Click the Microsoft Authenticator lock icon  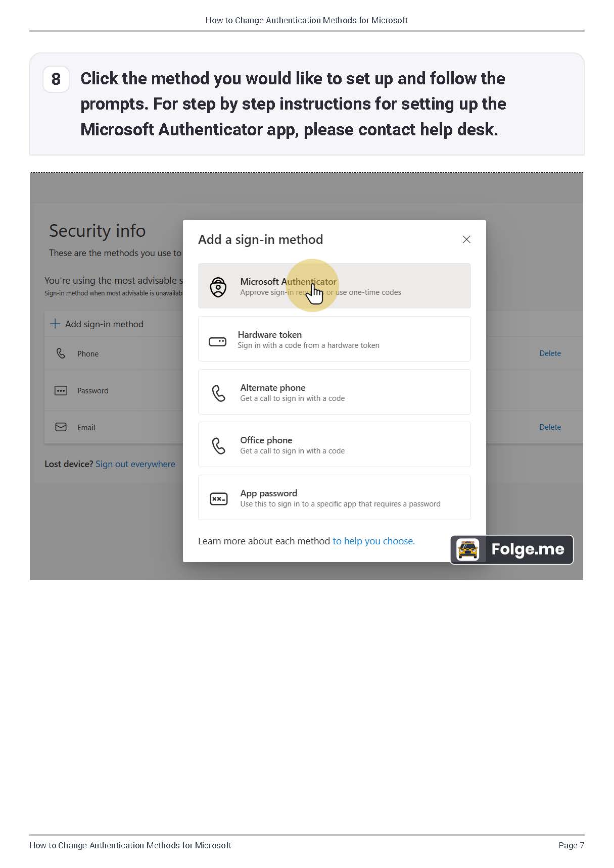coord(218,287)
